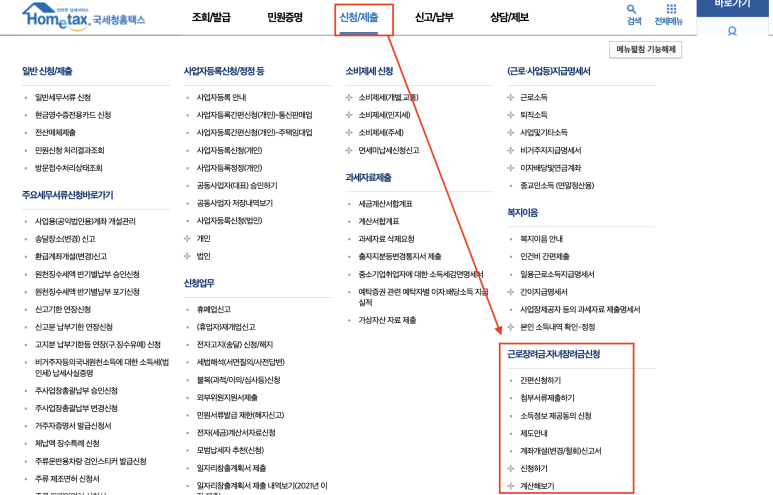Open 전자고지(송달) 신청/해지 link

tap(235, 345)
